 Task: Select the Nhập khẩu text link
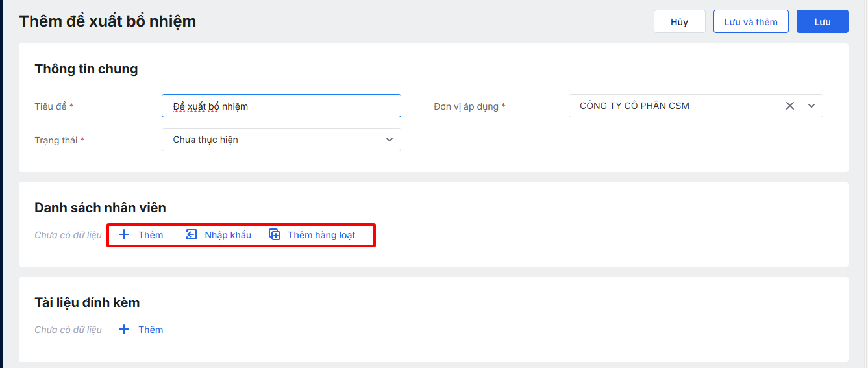pos(228,235)
